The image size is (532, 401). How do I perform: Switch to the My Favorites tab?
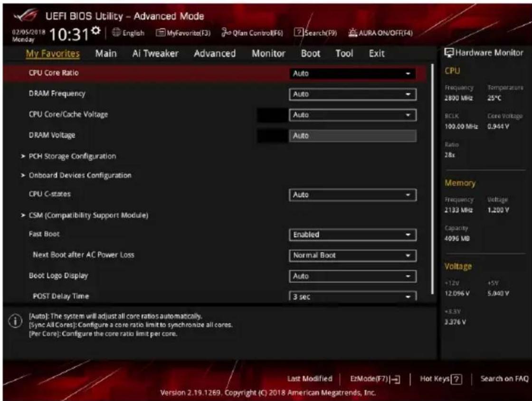(x=53, y=54)
